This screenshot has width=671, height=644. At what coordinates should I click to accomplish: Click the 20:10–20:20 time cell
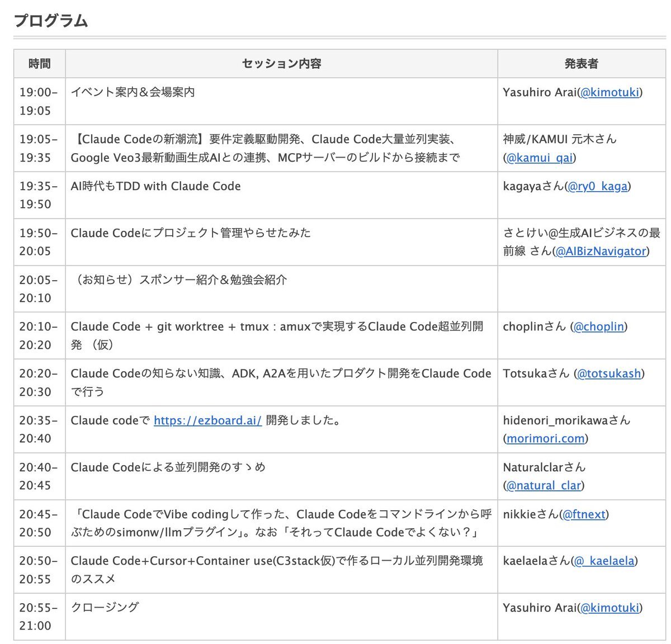coord(40,335)
